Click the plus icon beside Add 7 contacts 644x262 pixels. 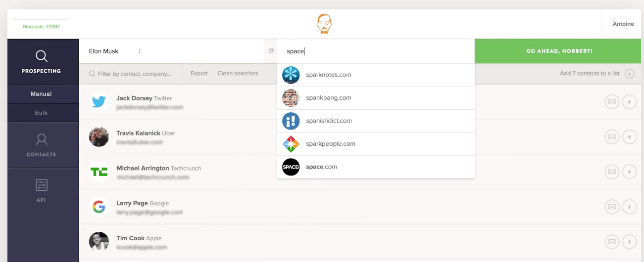click(629, 74)
